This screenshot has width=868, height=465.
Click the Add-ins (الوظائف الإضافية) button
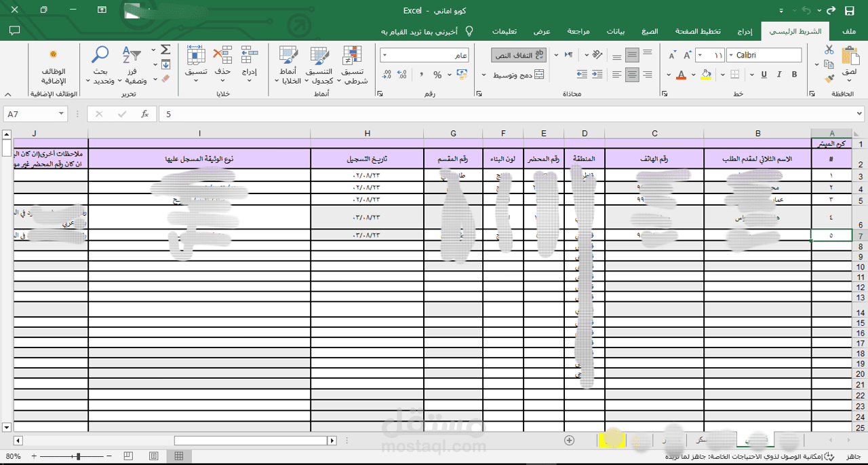pos(54,65)
